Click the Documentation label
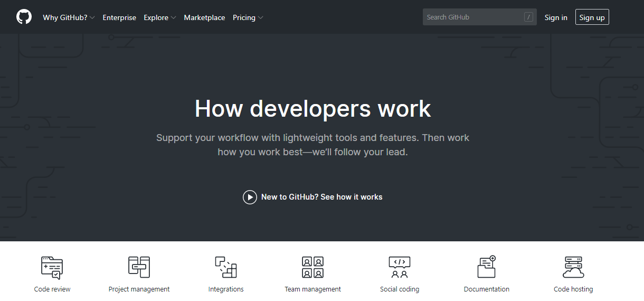 pos(487,289)
